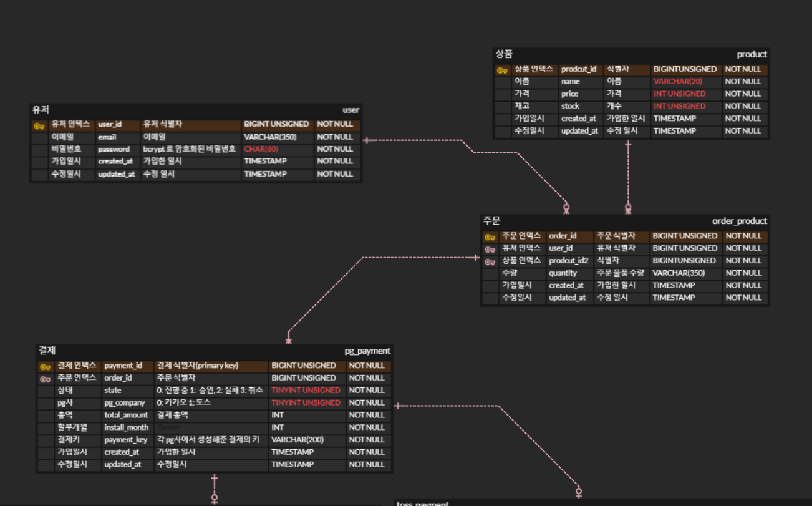
Task: Select the toss_payment table title at bottom
Action: [x=421, y=503]
